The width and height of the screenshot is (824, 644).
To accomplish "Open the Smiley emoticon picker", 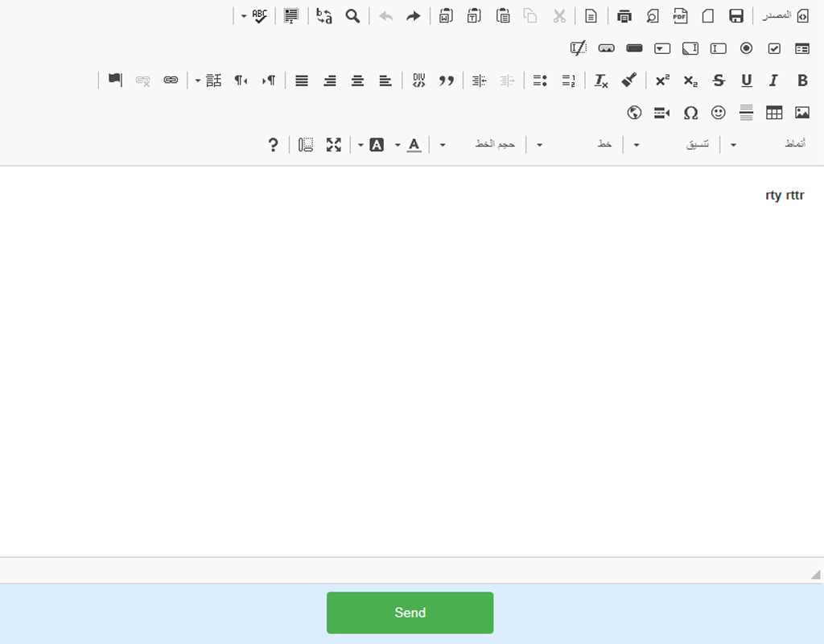I will click(718, 113).
